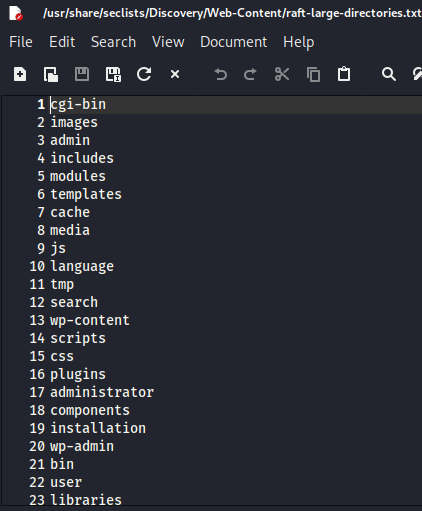
Task: Open the Document menu
Action: [x=234, y=42]
